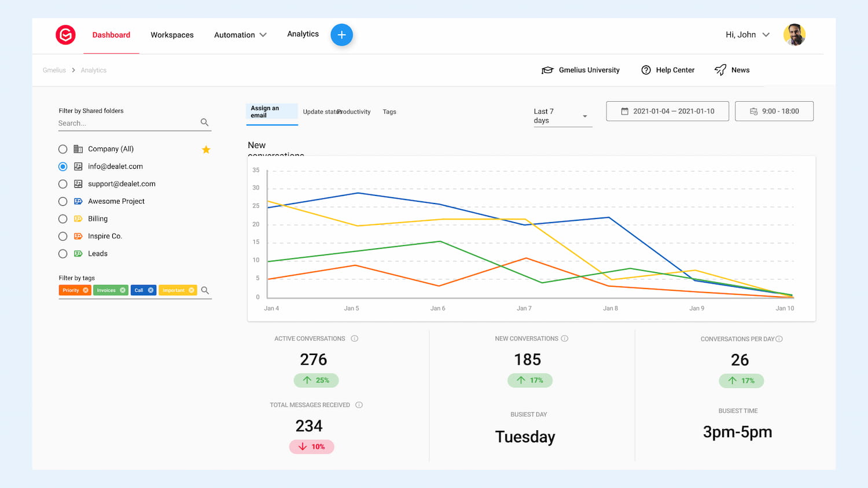Screen dimensions: 868x488
Task: Click the tag filter search magnifier icon
Action: click(205, 290)
